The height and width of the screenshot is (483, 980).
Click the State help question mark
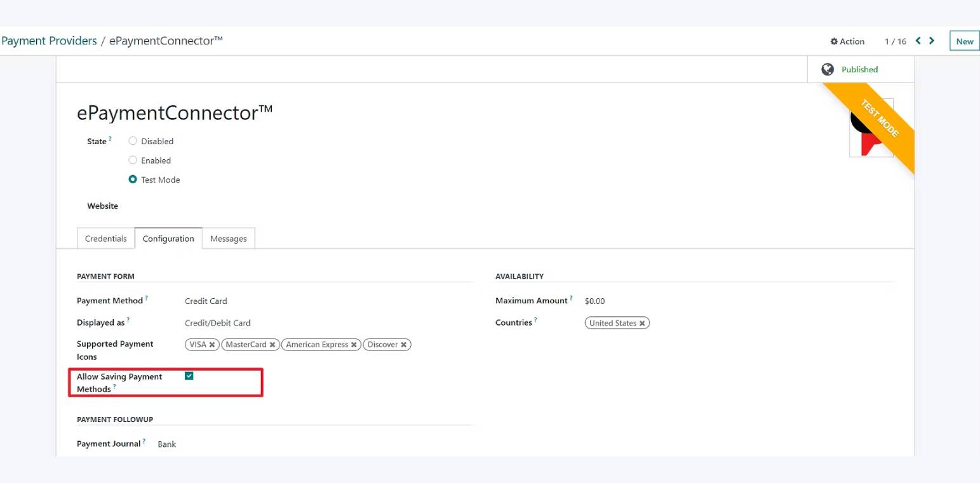110,139
